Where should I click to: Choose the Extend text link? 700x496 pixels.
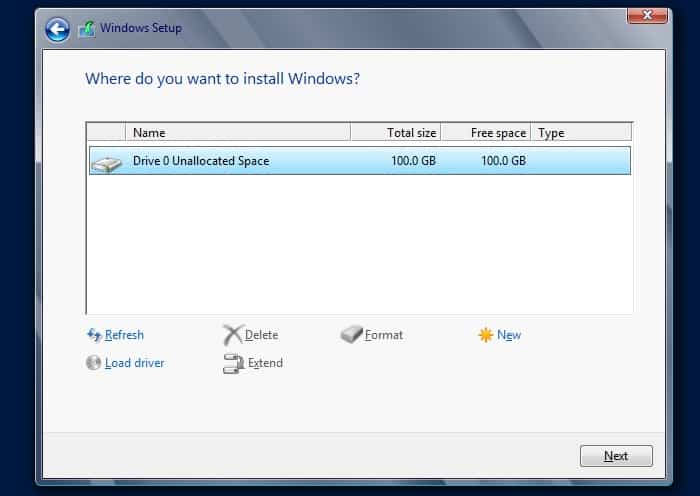pyautogui.click(x=265, y=363)
